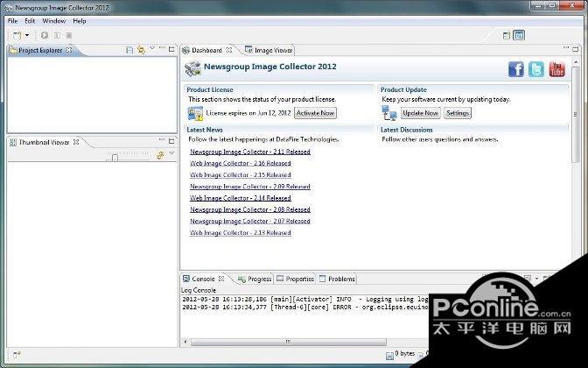588x368 pixels.
Task: Click the Newsgroup Image Collector dashboard logo
Action: [x=192, y=68]
